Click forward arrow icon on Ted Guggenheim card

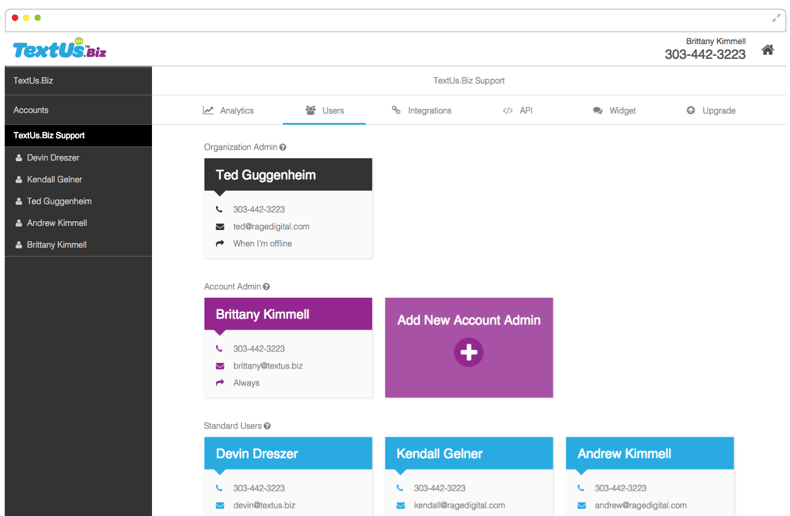220,243
